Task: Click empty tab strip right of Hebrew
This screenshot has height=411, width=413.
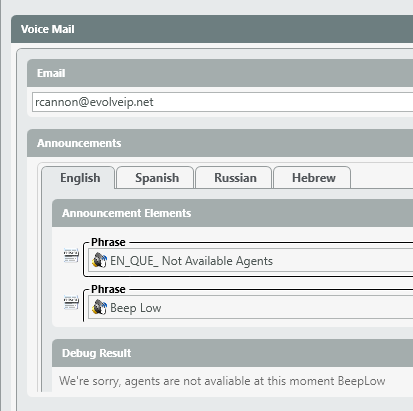Action: click(x=382, y=178)
